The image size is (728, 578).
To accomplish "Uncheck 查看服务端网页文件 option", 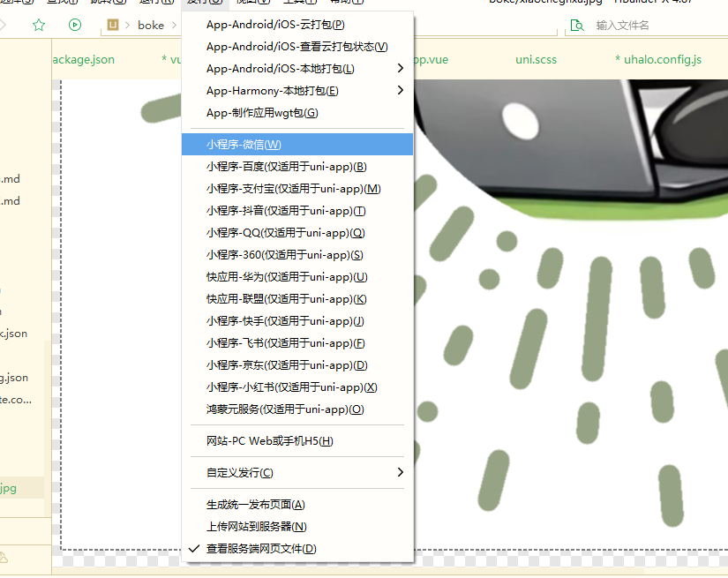I will [266, 548].
